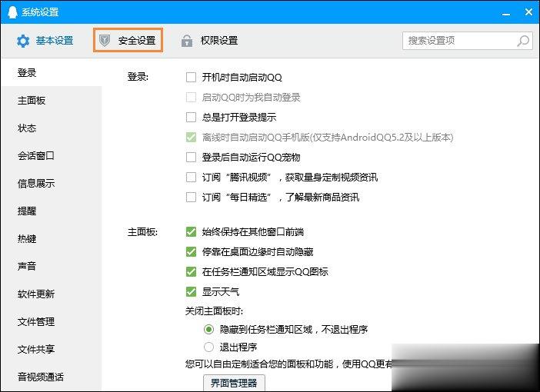Tick the 总是打开登录提示 checkbox
The width and height of the screenshot is (540, 392).
tap(191, 118)
